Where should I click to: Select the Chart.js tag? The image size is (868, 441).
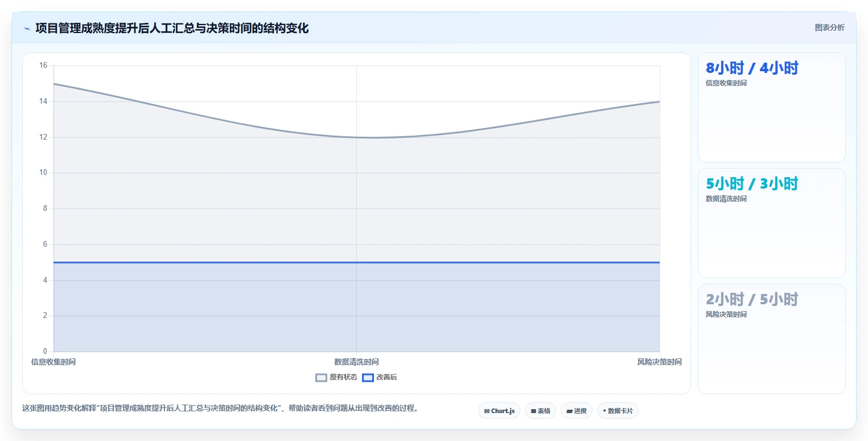tap(499, 411)
